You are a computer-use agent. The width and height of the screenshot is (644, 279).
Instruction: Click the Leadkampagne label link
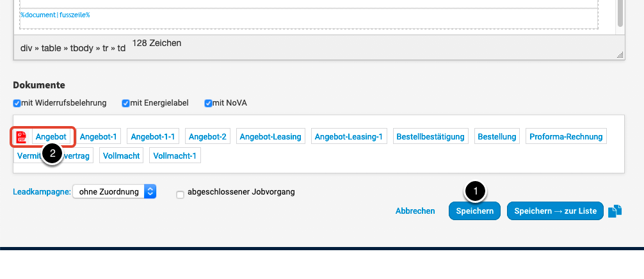pyautogui.click(x=41, y=191)
